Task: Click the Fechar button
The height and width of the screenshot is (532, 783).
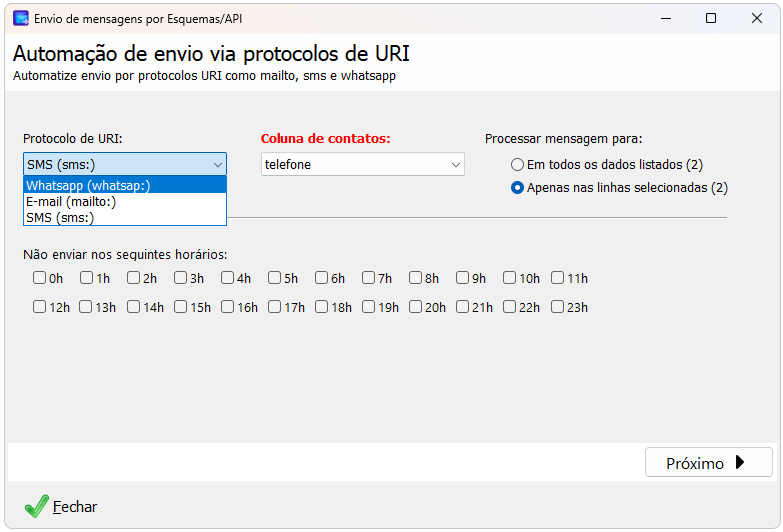Action: (x=60, y=507)
